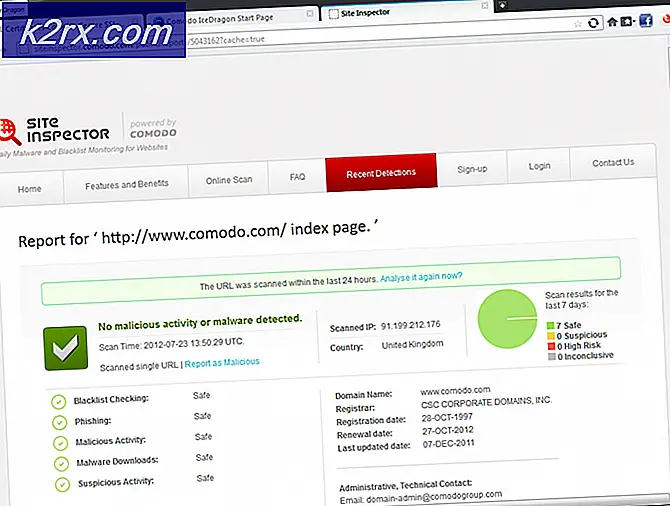Click the reload page icon in address bar
Screen dimensions: 670x506
point(593,23)
